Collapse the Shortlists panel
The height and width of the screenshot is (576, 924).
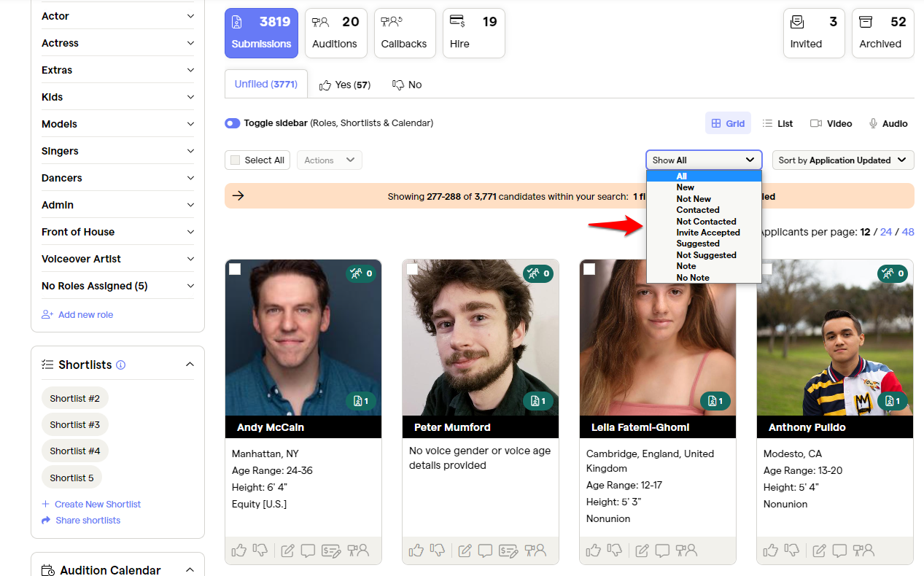pyautogui.click(x=190, y=364)
